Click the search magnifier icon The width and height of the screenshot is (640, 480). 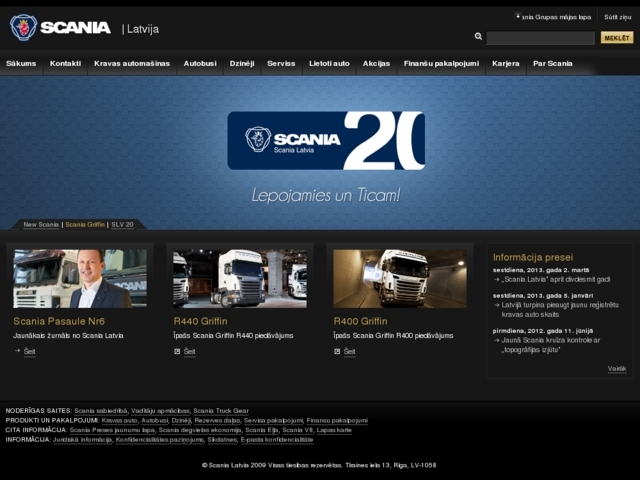pos(478,36)
